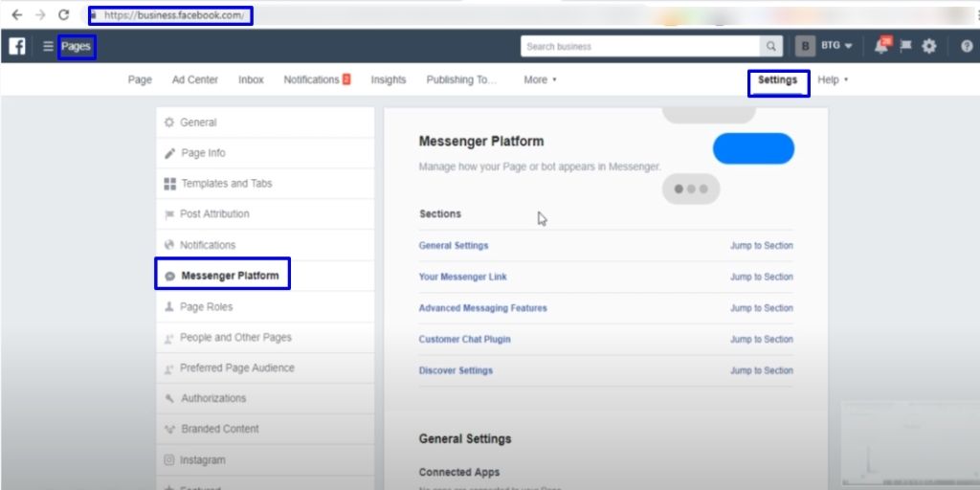Click the gear icon next to General
This screenshot has height=490, width=980.
coord(168,122)
